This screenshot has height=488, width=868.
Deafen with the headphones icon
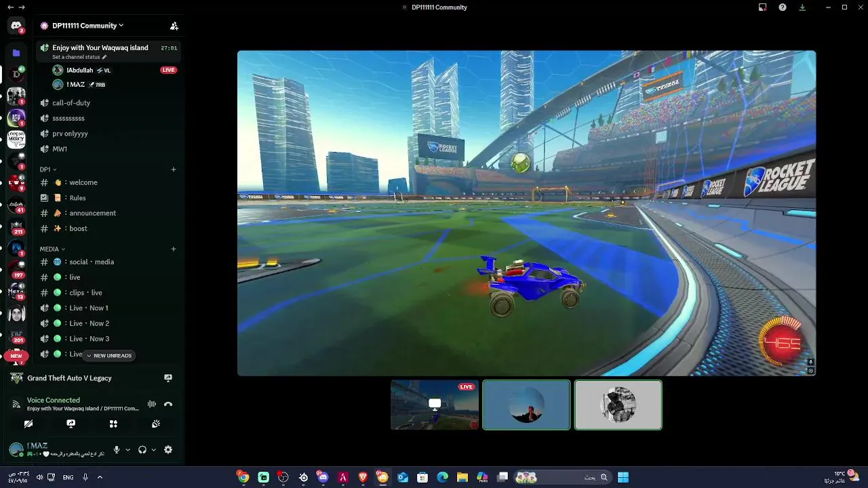coord(142,449)
